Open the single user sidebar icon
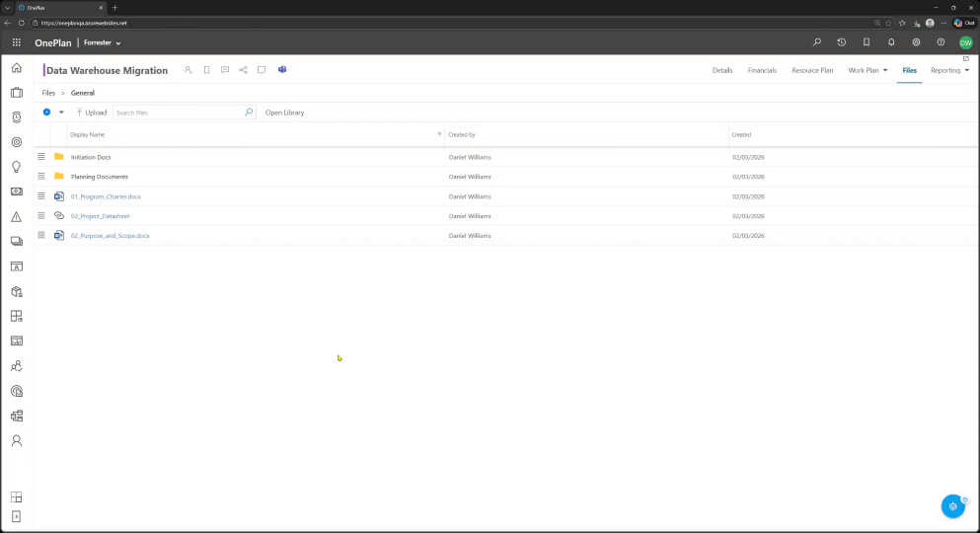This screenshot has width=980, height=533. point(16,441)
